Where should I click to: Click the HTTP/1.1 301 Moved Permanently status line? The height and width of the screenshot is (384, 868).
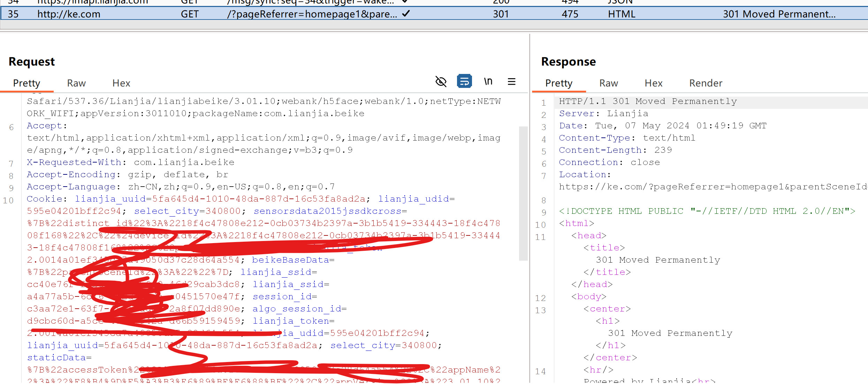(648, 101)
